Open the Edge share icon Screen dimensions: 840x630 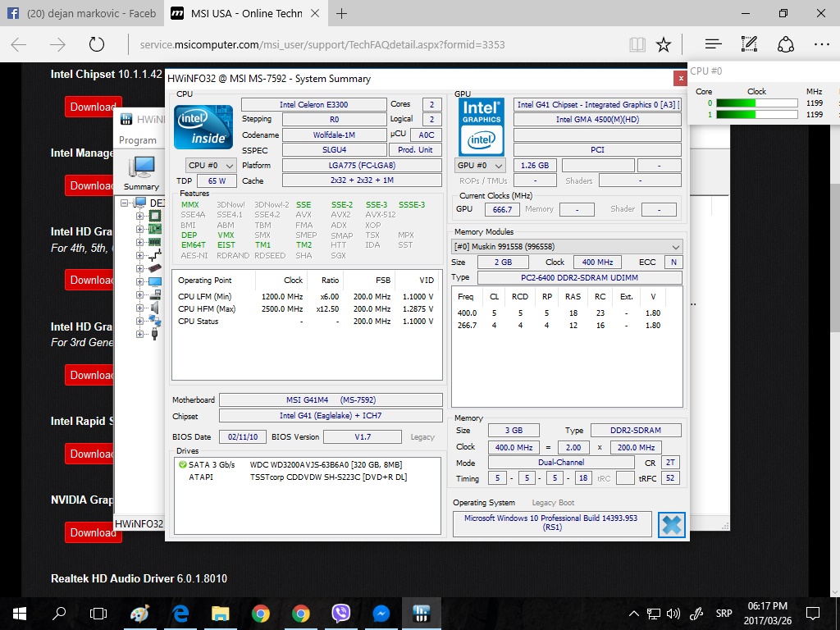(x=785, y=44)
